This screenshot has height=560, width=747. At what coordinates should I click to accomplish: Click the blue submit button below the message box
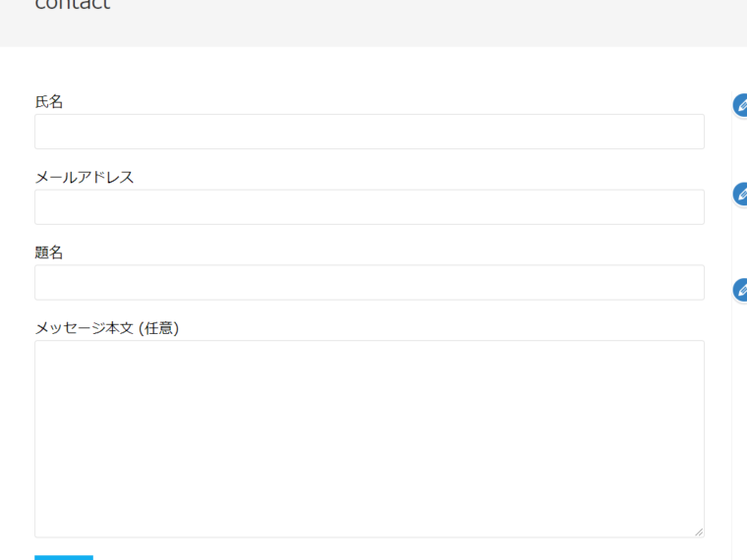point(64,558)
